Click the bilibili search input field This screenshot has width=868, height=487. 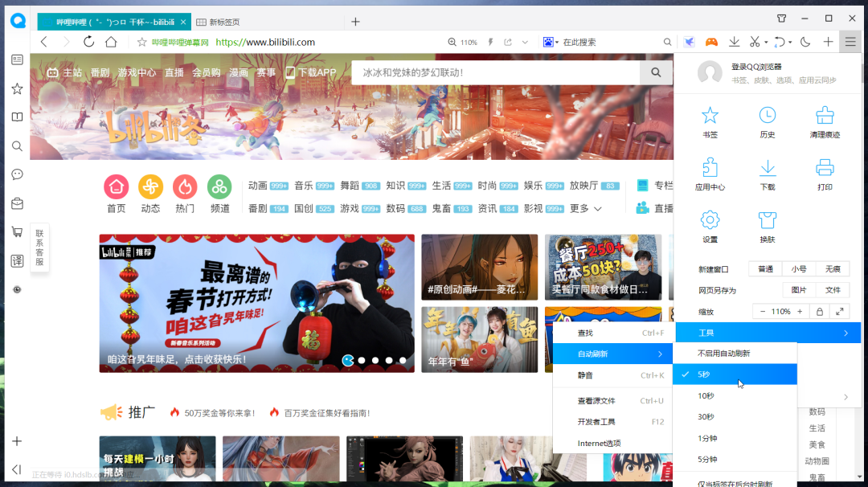point(495,72)
